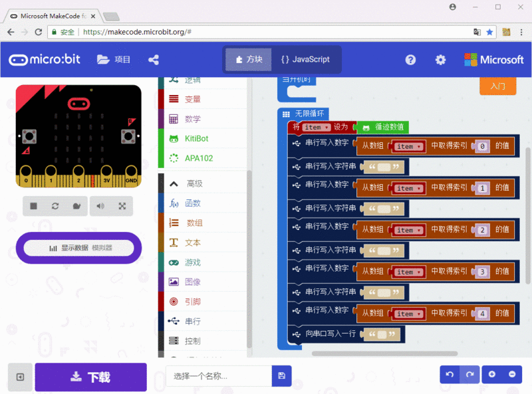Click the workspace vertical scrollbar
532x394 pixels.
tap(528, 215)
